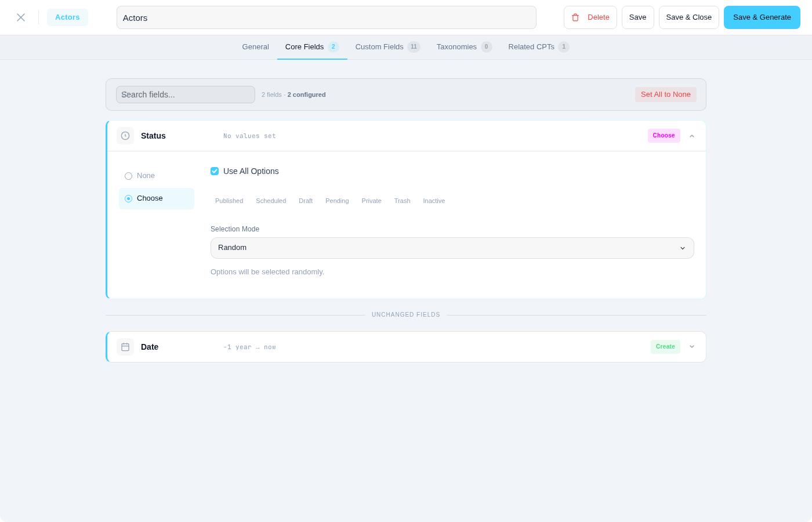The image size is (812, 522).
Task: Open the Selection Mode dropdown
Action: (452, 248)
